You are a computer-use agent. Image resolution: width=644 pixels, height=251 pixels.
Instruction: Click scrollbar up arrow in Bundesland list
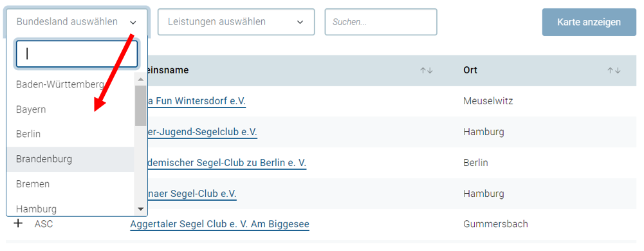[140, 79]
